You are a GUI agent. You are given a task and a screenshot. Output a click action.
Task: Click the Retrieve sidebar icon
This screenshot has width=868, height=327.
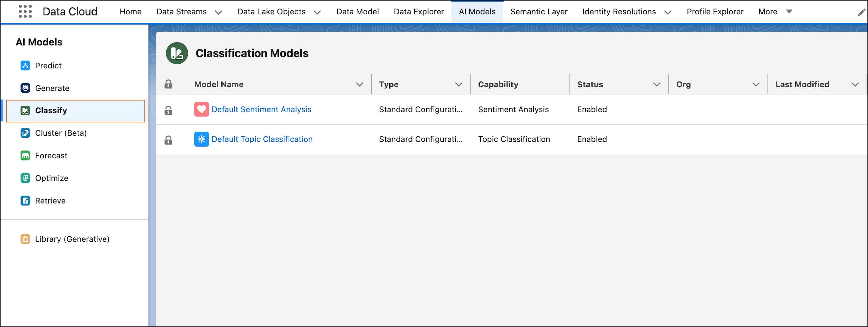coord(25,201)
